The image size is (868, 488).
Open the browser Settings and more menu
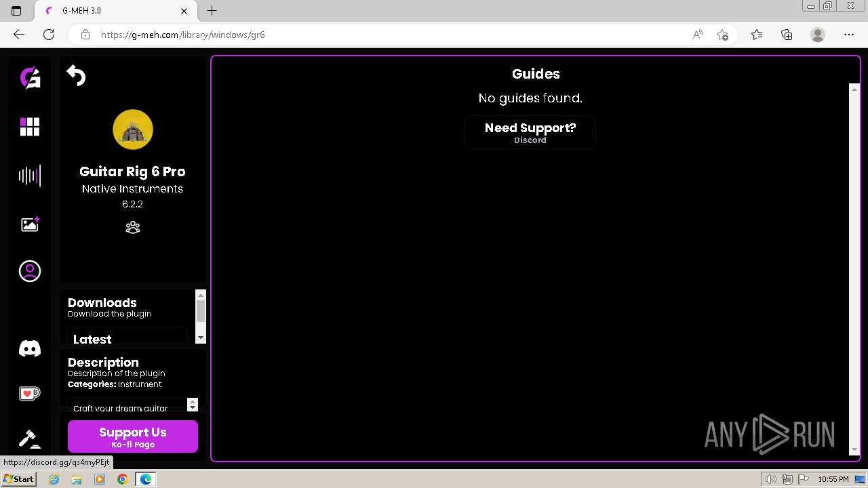coord(849,35)
